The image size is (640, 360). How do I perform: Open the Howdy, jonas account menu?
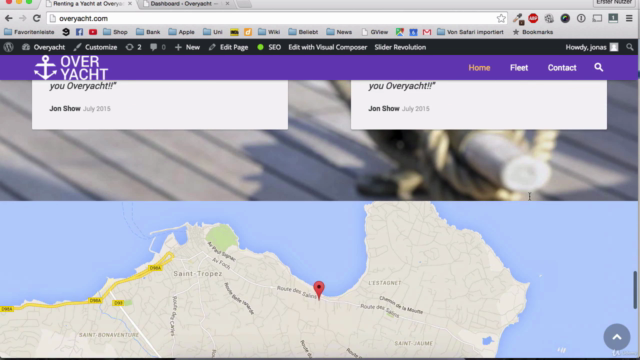pos(592,47)
